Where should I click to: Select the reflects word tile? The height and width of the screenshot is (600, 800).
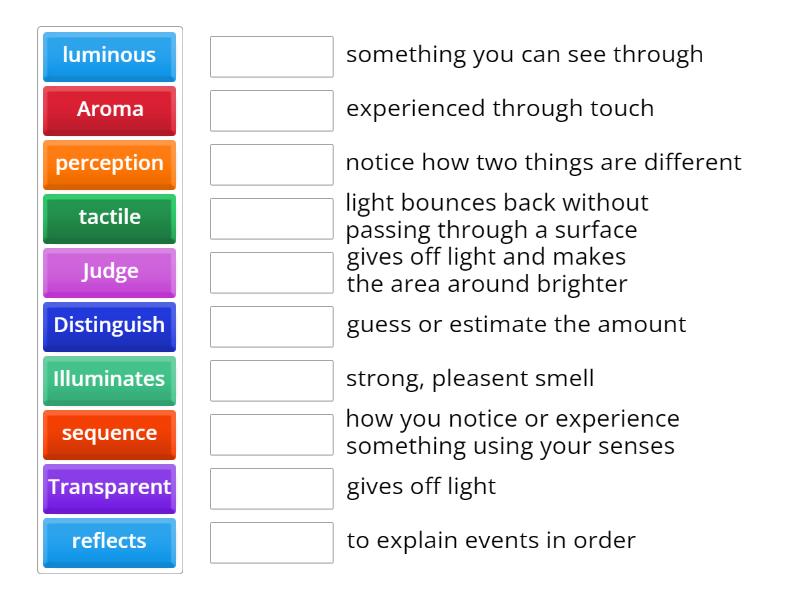pyautogui.click(x=109, y=542)
